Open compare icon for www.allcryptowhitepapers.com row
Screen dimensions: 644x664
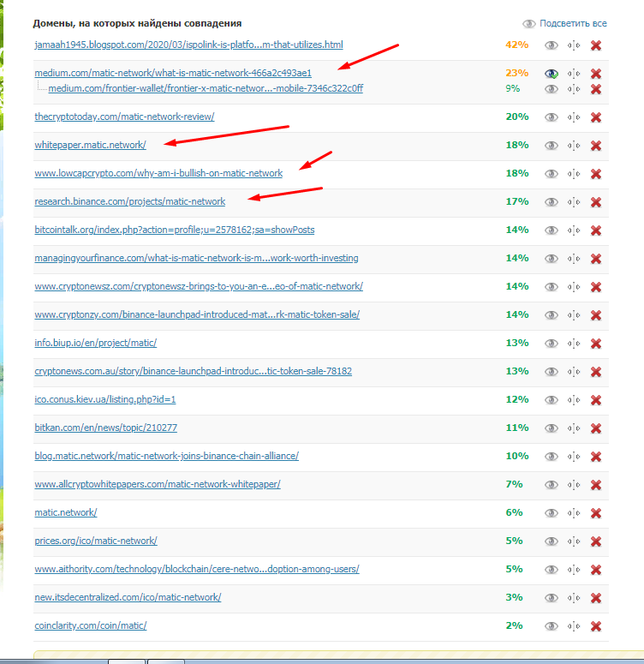574,485
